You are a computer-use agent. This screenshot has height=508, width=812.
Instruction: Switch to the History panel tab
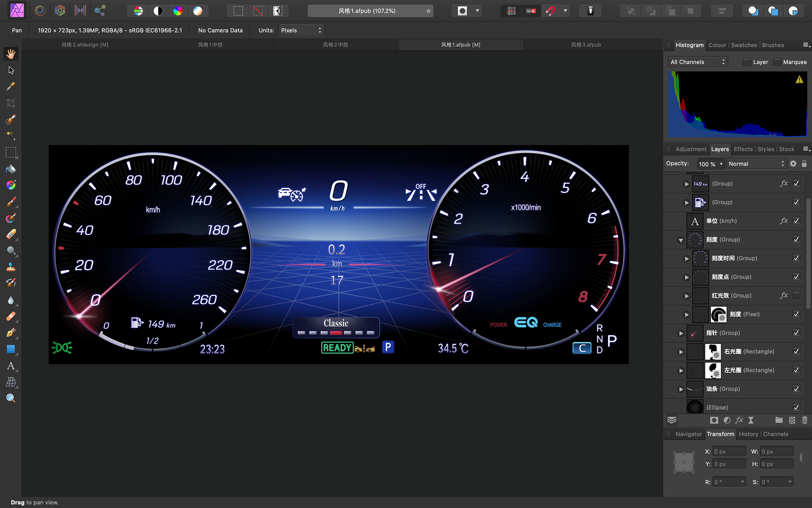point(748,434)
